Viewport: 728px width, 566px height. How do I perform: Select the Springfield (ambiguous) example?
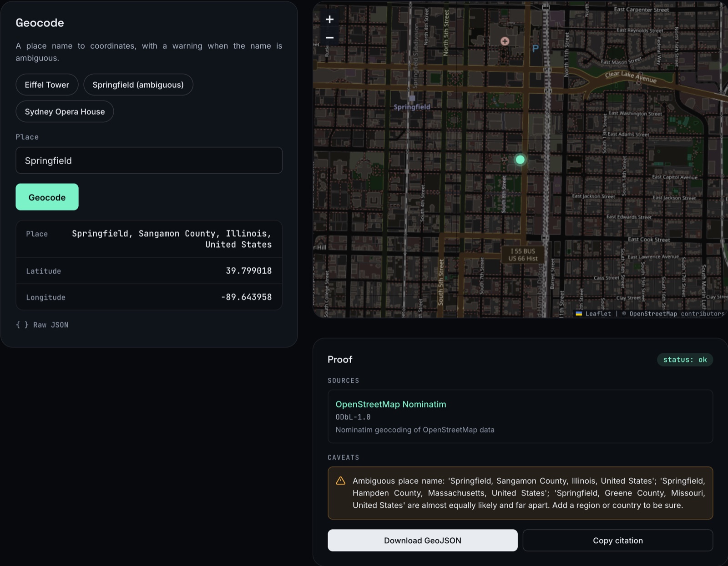[138, 85]
